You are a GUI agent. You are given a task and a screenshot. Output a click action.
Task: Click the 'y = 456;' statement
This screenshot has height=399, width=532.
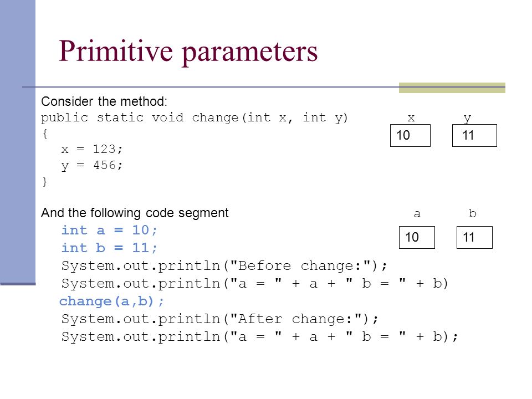92,166
